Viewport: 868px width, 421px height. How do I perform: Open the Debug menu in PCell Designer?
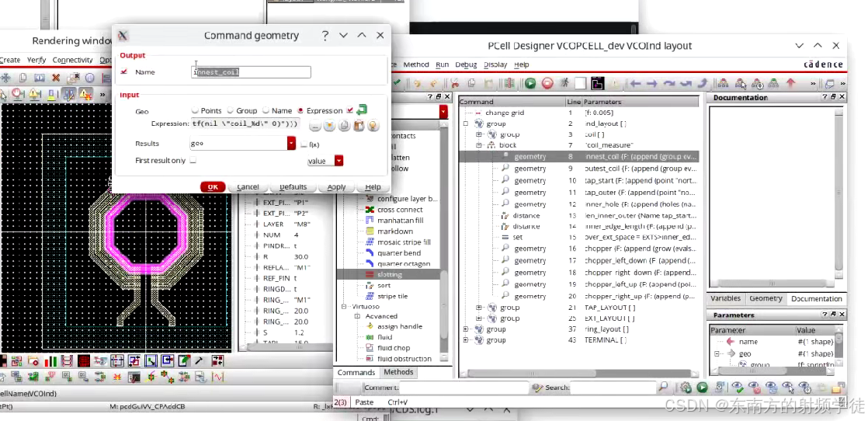coord(466,64)
